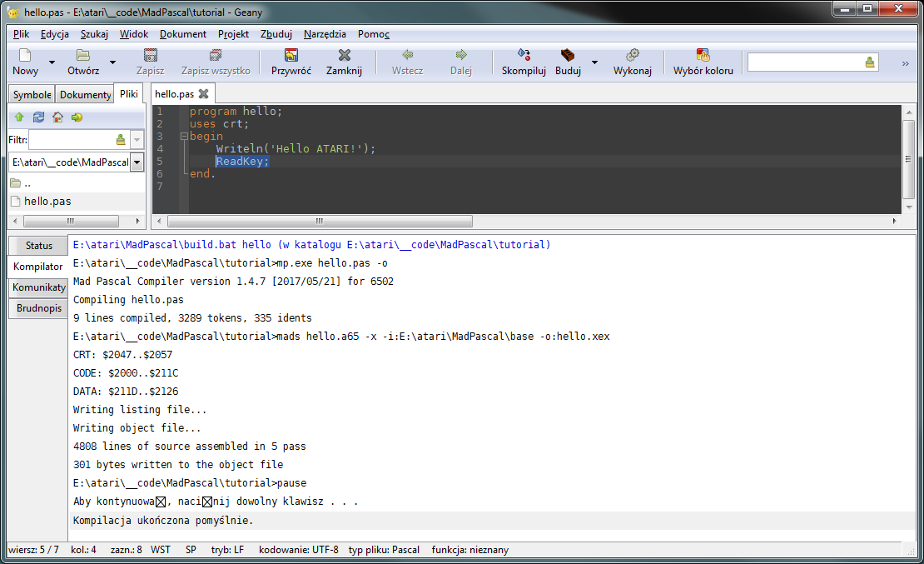Viewport: 924px width, 564px height.
Task: Close the document with Zamknij toolbar icon
Action: (x=344, y=56)
